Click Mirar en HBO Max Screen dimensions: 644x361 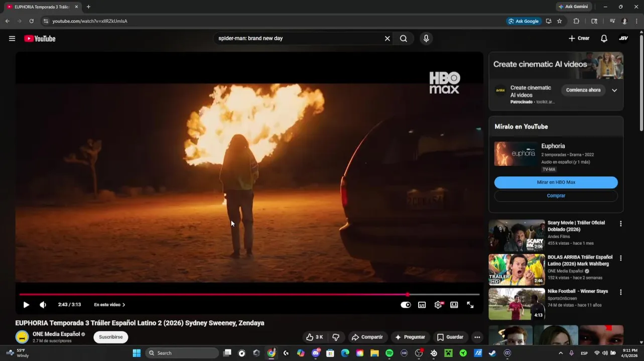click(556, 183)
